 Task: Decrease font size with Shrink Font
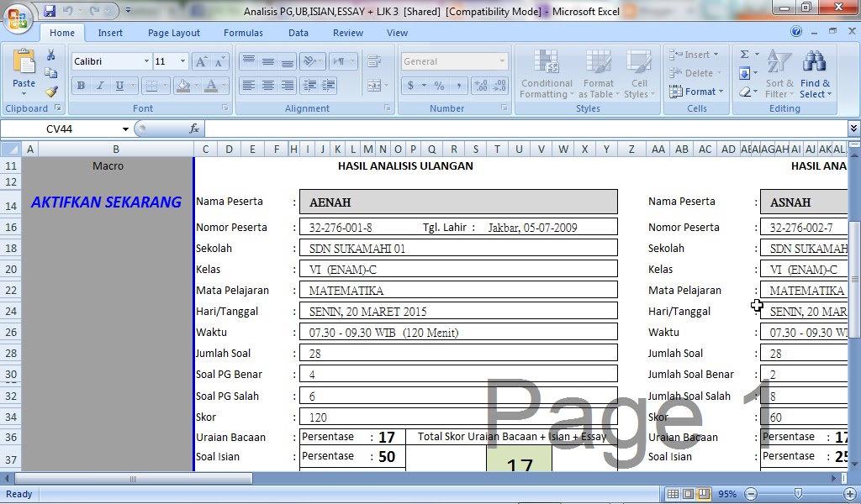219,61
